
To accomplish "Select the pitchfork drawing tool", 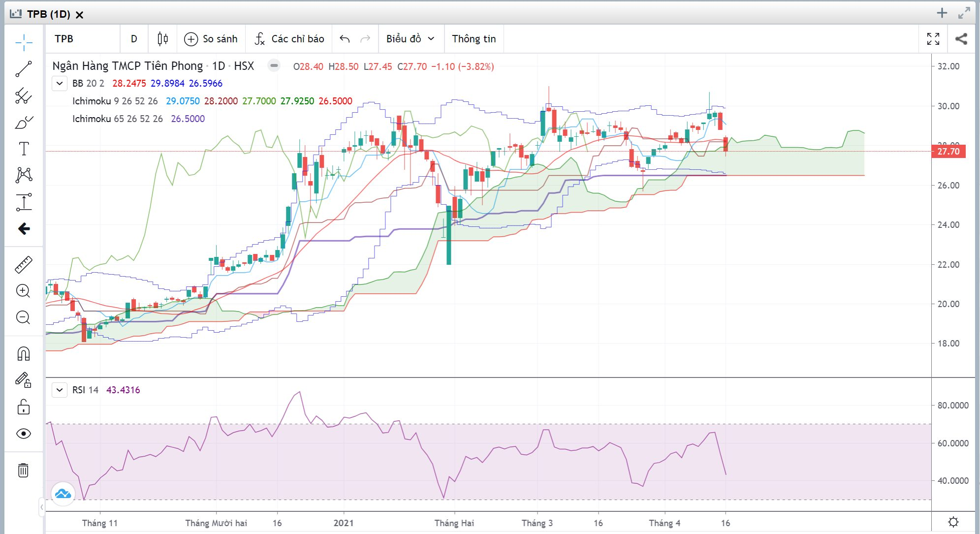I will click(x=23, y=95).
